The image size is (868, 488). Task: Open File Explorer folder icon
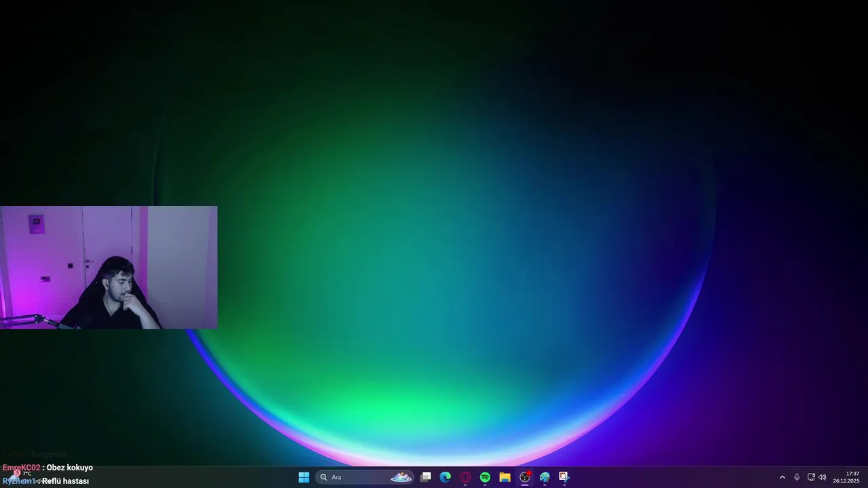click(x=505, y=477)
